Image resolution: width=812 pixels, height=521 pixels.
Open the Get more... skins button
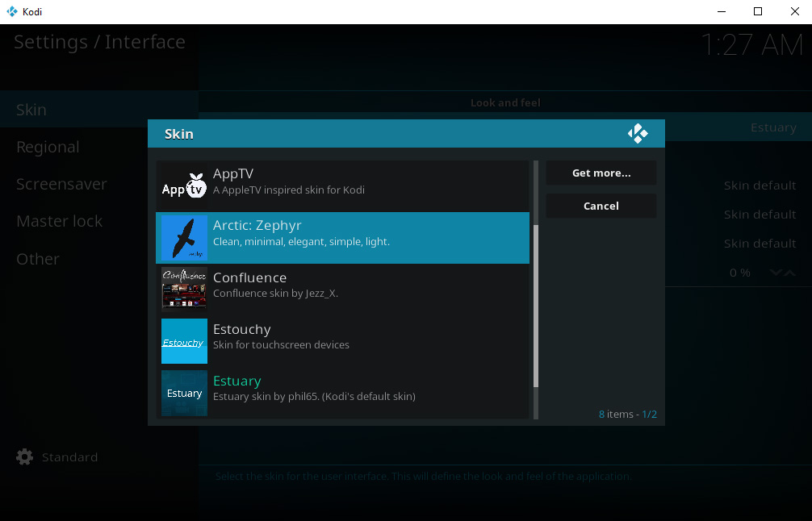coord(601,173)
